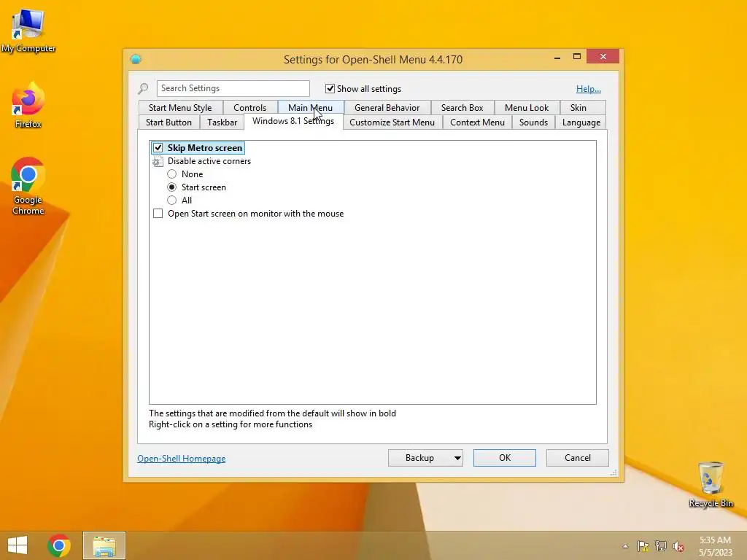Switch to the Language tab
The height and width of the screenshot is (560, 747).
pyautogui.click(x=581, y=122)
